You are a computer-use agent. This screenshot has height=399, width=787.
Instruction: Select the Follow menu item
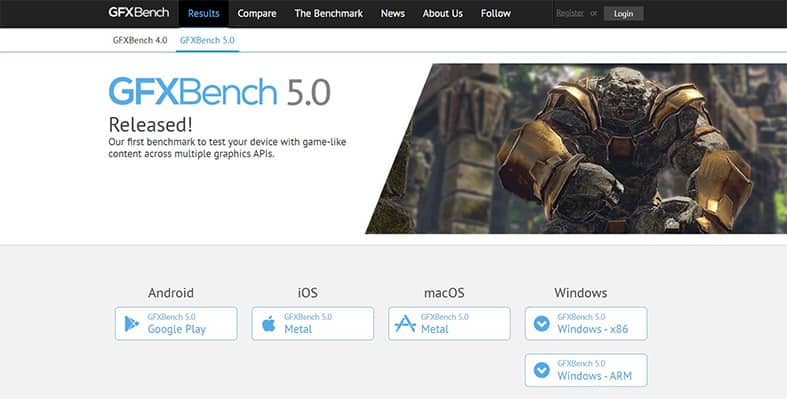[x=495, y=14]
